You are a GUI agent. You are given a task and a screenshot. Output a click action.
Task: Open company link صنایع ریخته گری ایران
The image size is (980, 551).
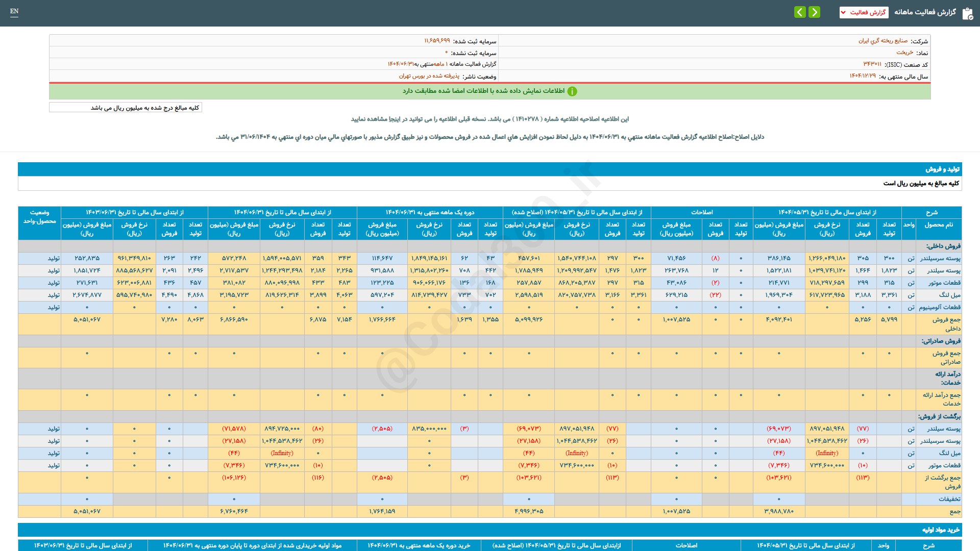tap(883, 41)
